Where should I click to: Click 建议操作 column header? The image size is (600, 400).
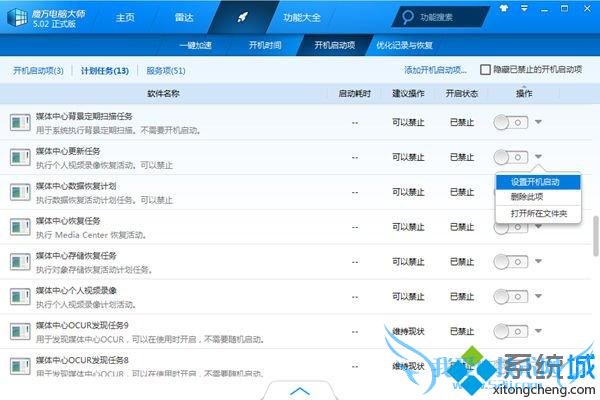click(408, 94)
